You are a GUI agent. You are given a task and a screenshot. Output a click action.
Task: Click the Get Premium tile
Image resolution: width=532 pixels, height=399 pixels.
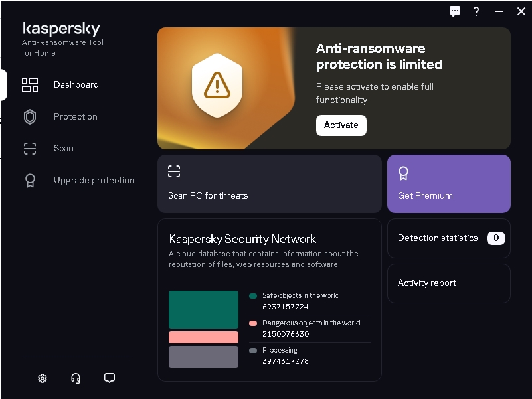pyautogui.click(x=449, y=184)
